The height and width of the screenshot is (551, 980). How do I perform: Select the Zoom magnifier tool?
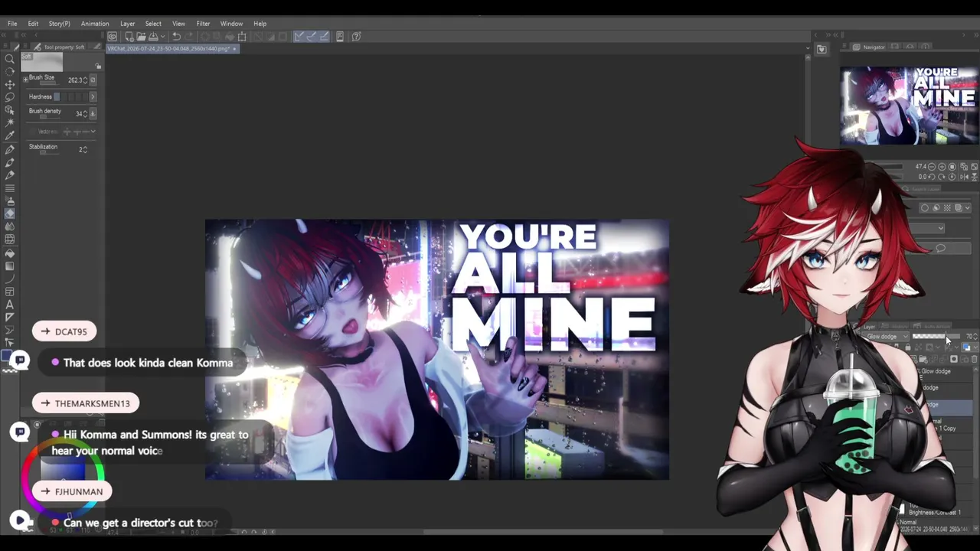tap(10, 58)
